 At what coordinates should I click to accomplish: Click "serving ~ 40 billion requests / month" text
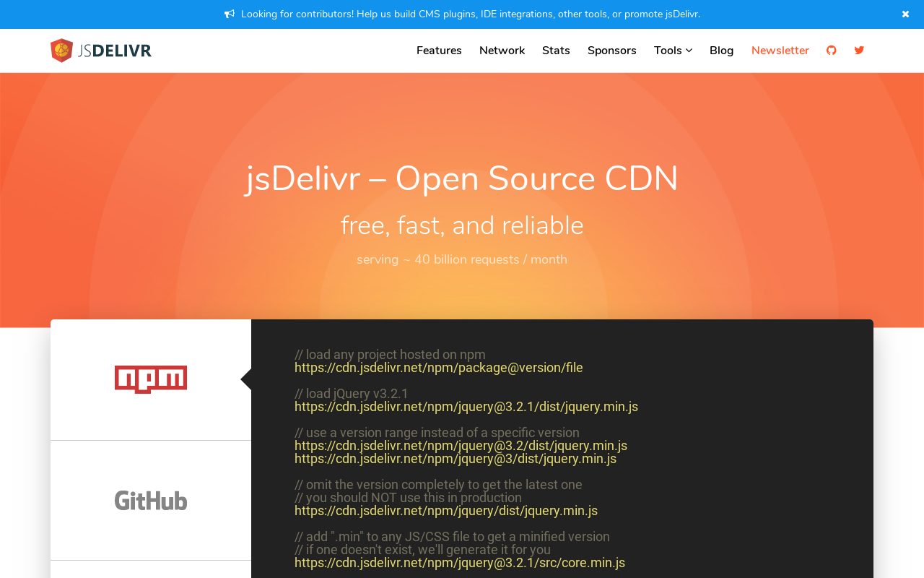(462, 259)
